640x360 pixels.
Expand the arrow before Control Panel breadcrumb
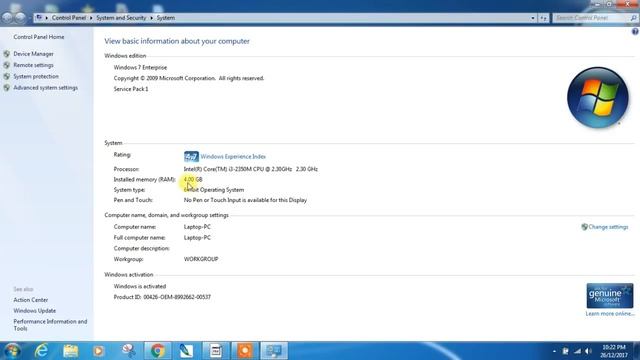point(47,18)
